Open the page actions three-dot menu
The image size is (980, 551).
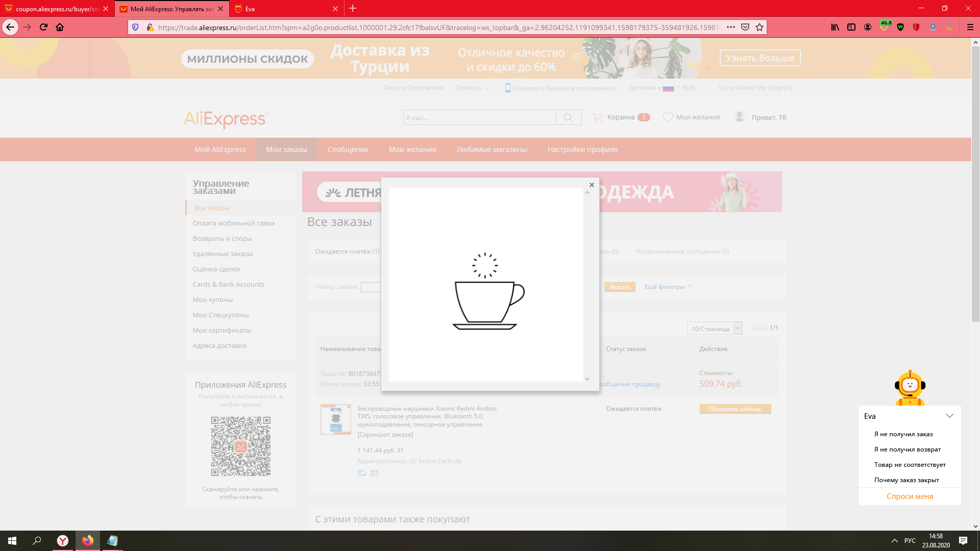pos(731,27)
